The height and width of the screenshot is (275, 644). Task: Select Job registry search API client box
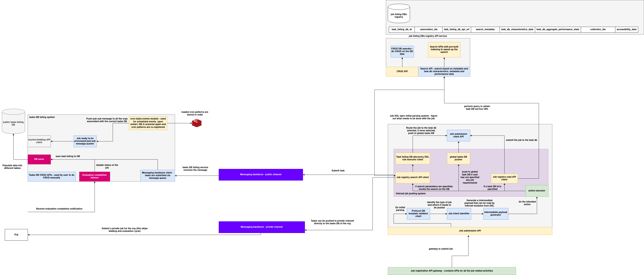[x=412, y=177]
